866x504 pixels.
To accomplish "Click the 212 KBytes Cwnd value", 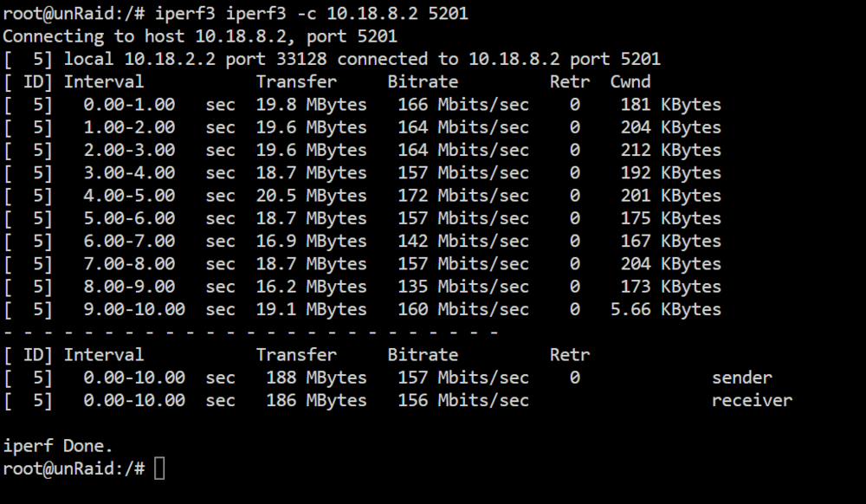I will pos(670,150).
